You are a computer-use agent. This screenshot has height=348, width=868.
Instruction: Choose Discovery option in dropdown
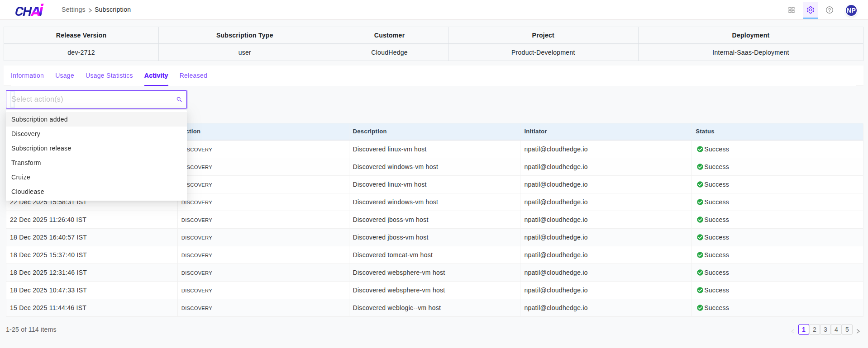(x=96, y=134)
